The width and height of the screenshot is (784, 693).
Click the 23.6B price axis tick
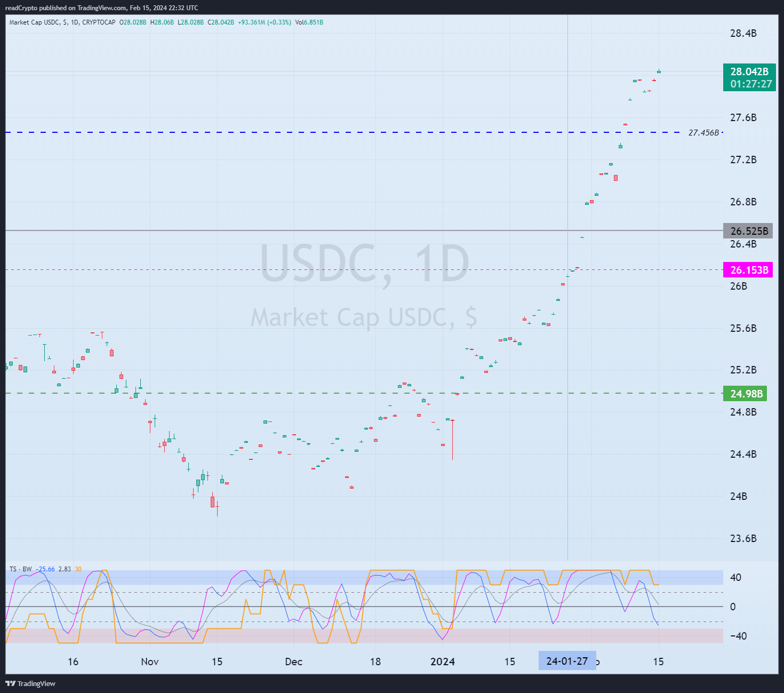click(x=743, y=539)
